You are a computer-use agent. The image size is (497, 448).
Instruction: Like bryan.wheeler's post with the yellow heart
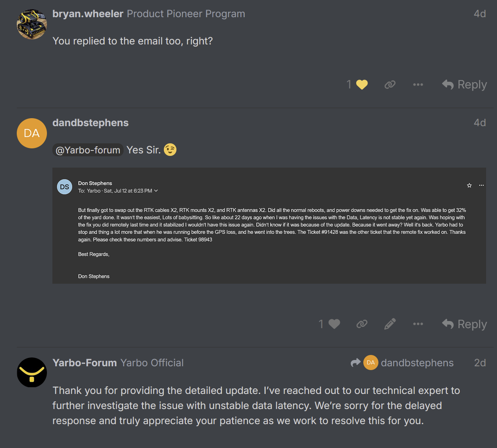point(362,85)
